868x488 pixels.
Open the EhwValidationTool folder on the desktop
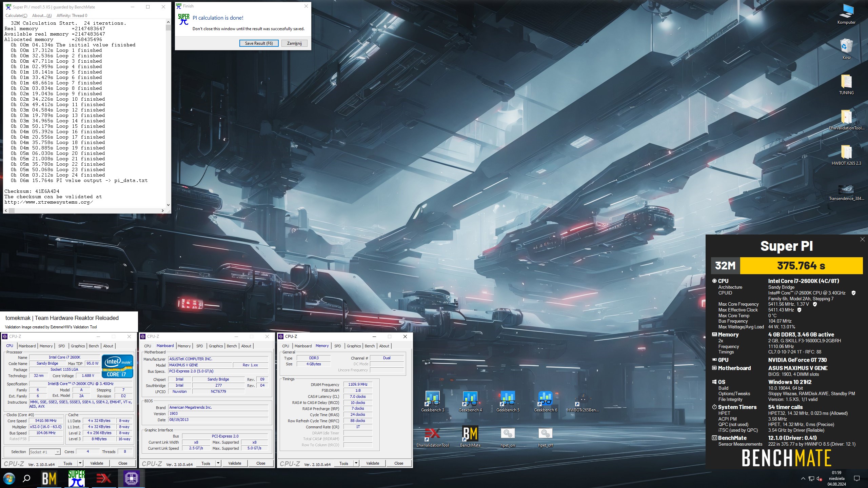coord(846,120)
